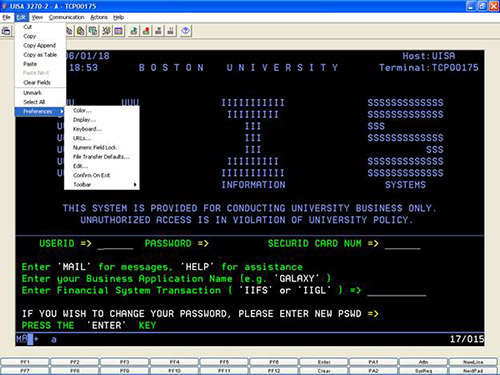Click the PF6 keypad button

[x=274, y=362]
